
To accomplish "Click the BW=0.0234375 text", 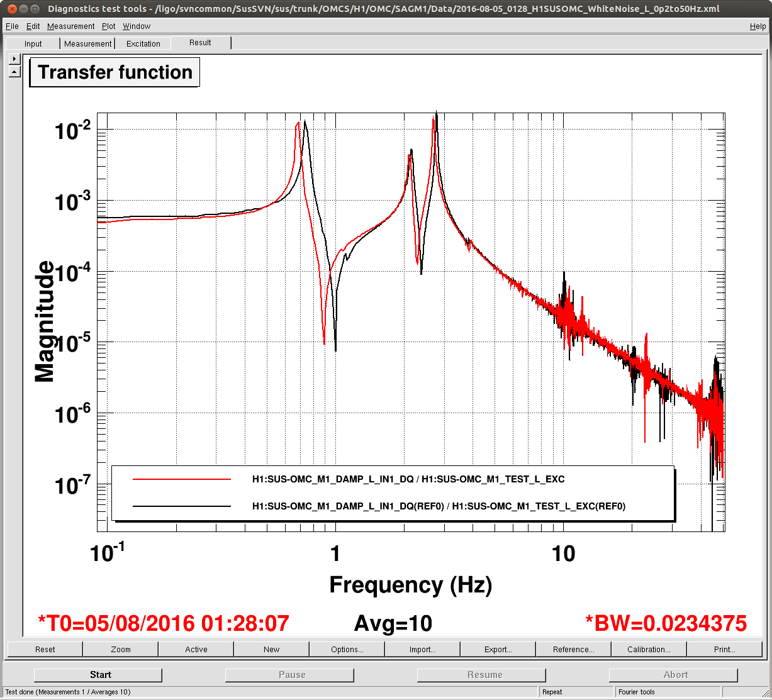I will point(666,623).
